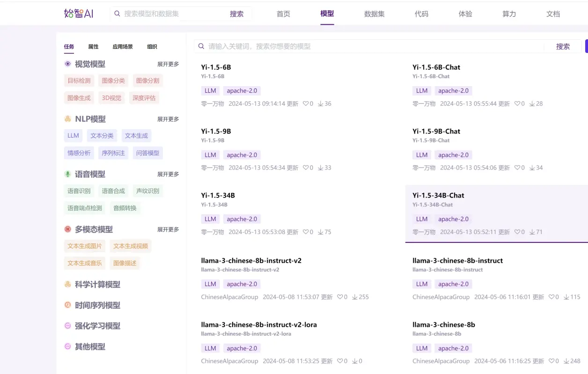
Task: Click download icon for llama-3-chinese-8b-instruct
Action: click(566, 297)
